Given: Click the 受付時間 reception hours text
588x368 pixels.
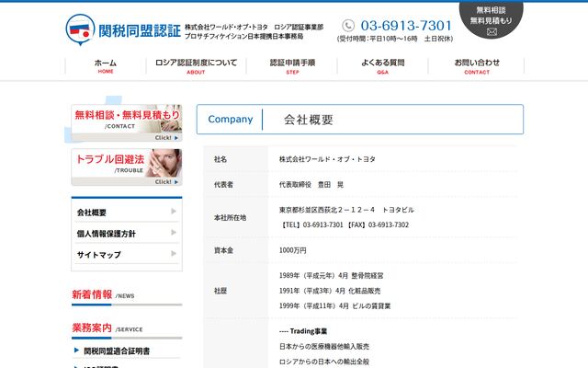Looking at the screenshot, I should [x=395, y=39].
